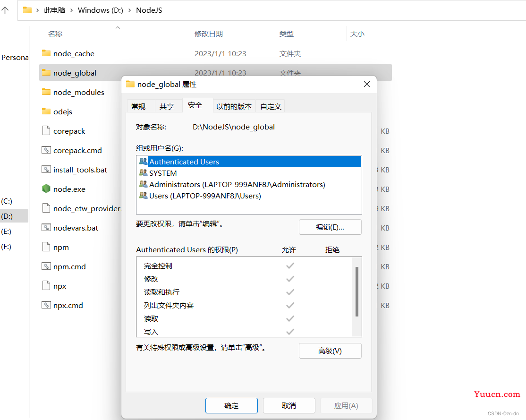Click the npx file icon
The width and height of the screenshot is (526, 420).
pyautogui.click(x=46, y=285)
